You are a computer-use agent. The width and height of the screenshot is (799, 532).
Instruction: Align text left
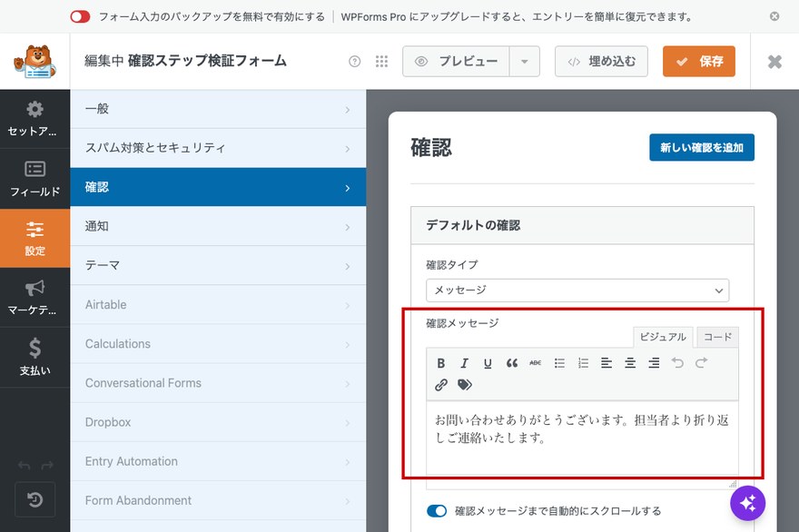[x=607, y=363]
